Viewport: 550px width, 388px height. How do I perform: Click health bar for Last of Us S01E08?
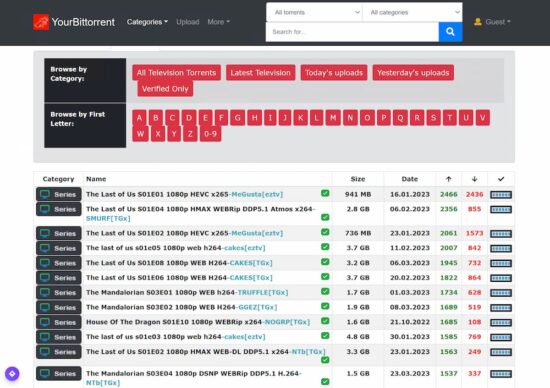coord(501,263)
